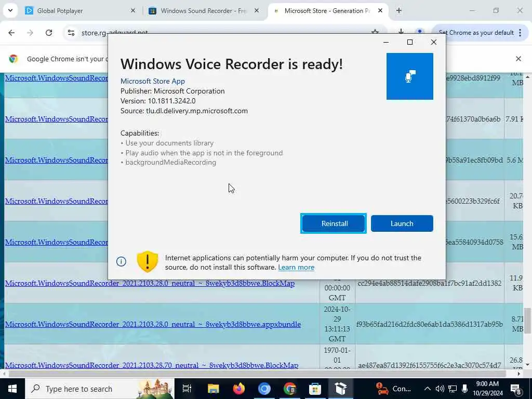Bookmark this page with star icon
The height and width of the screenshot is (399, 532).
[x=375, y=32]
